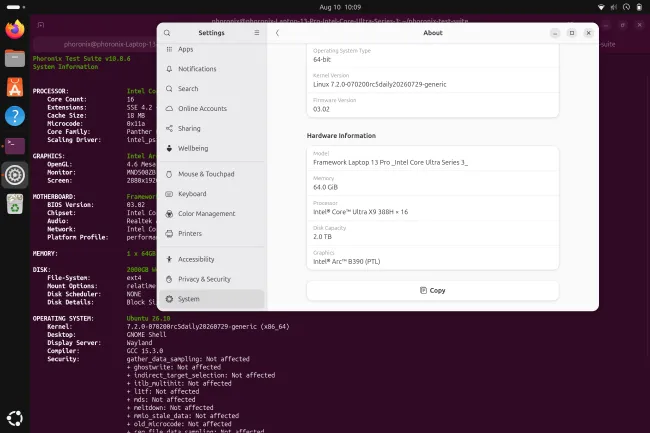Close the Settings window
The width and height of the screenshot is (650, 433).
pos(588,33)
